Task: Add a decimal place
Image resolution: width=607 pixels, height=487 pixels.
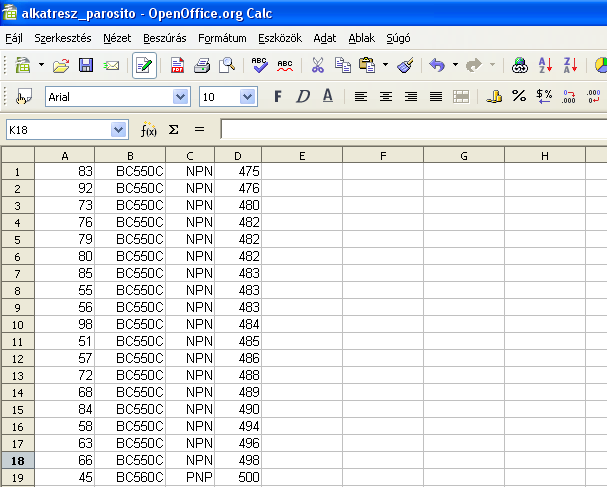Action: pyautogui.click(x=569, y=96)
